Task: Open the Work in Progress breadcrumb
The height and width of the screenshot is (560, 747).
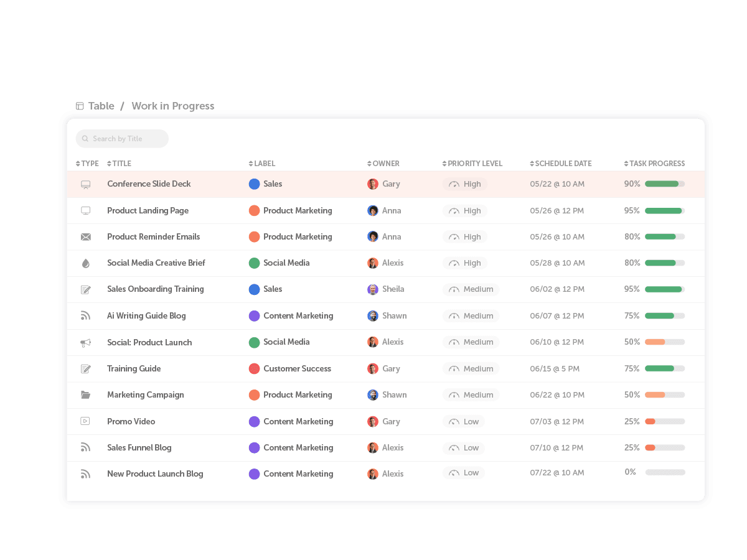Action: click(173, 106)
